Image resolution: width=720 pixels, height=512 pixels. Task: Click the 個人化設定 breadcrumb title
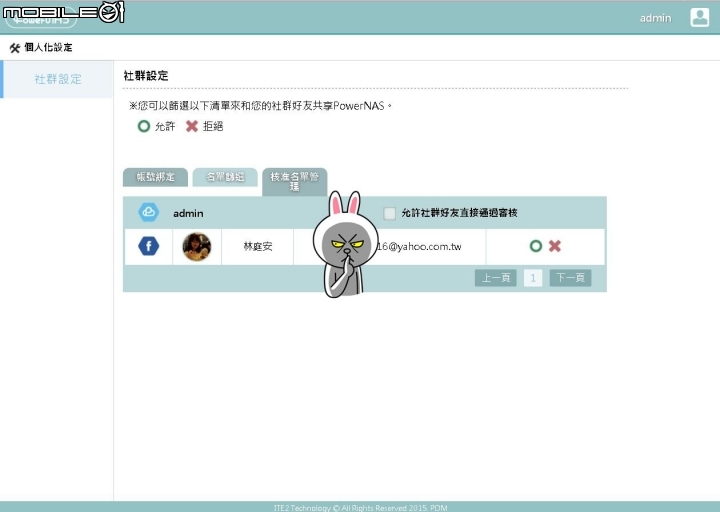[48, 47]
